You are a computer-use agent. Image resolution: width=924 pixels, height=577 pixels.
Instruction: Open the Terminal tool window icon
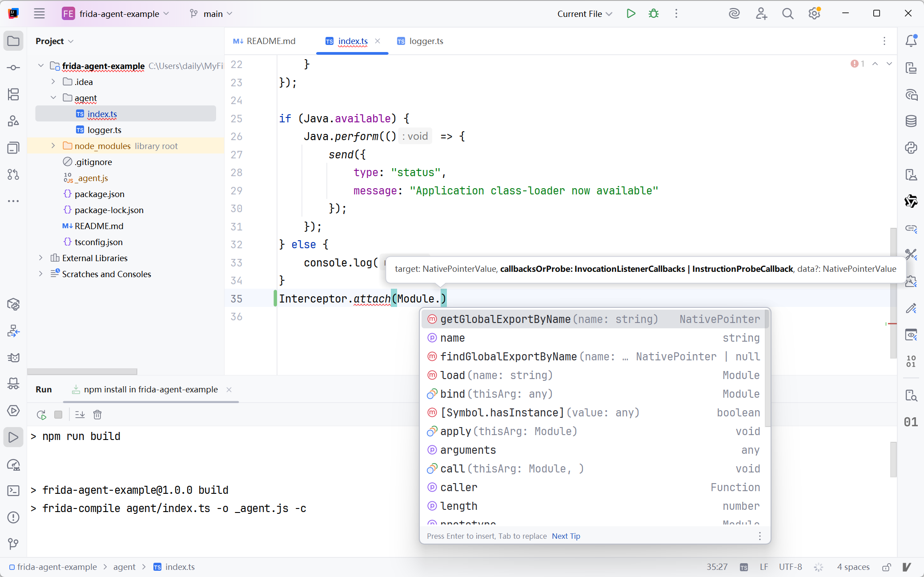pyautogui.click(x=13, y=490)
